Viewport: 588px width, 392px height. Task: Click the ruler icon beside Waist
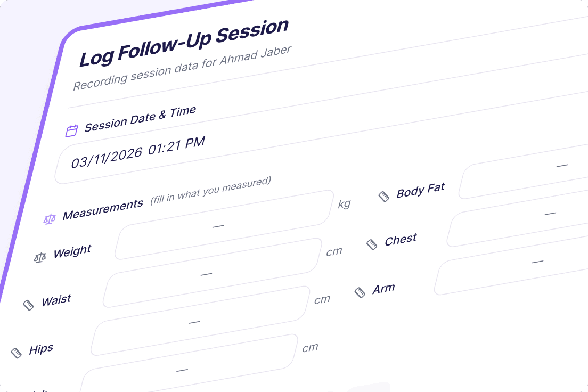28,305
